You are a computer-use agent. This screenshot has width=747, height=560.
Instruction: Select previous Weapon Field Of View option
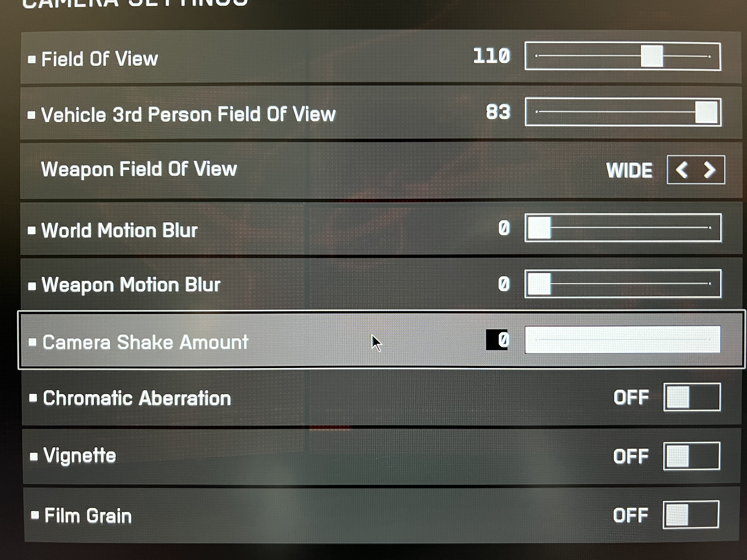pos(682,170)
